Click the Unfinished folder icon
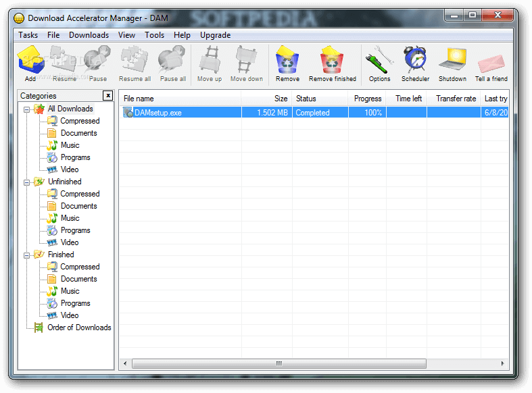The height and width of the screenshot is (393, 532). [39, 182]
